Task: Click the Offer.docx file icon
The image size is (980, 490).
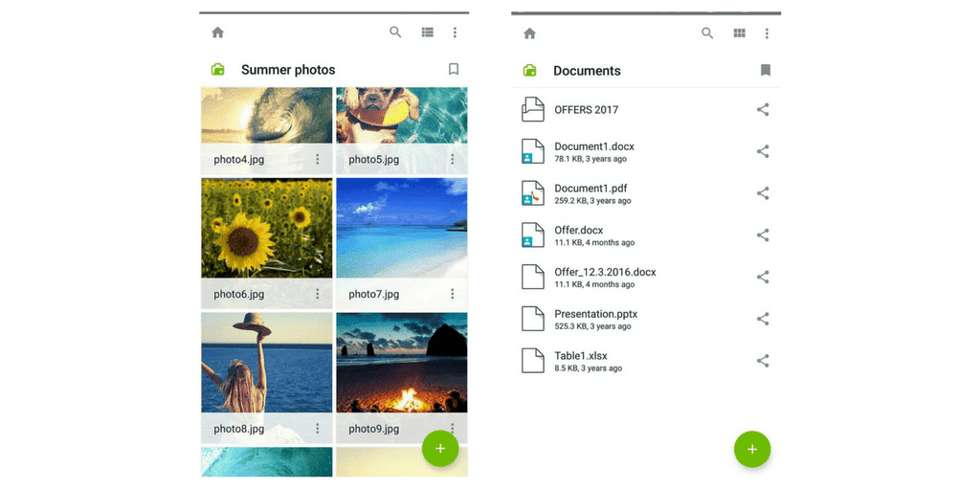Action: 532,235
